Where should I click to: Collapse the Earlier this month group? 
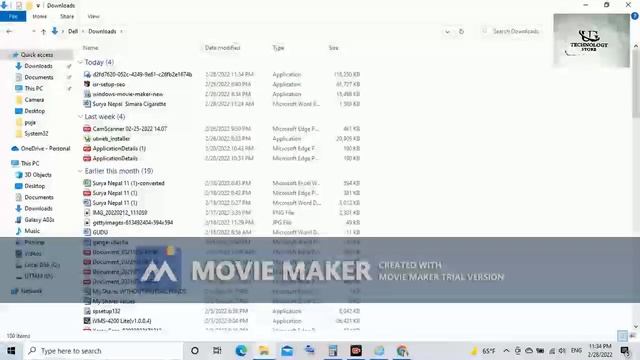click(80, 171)
